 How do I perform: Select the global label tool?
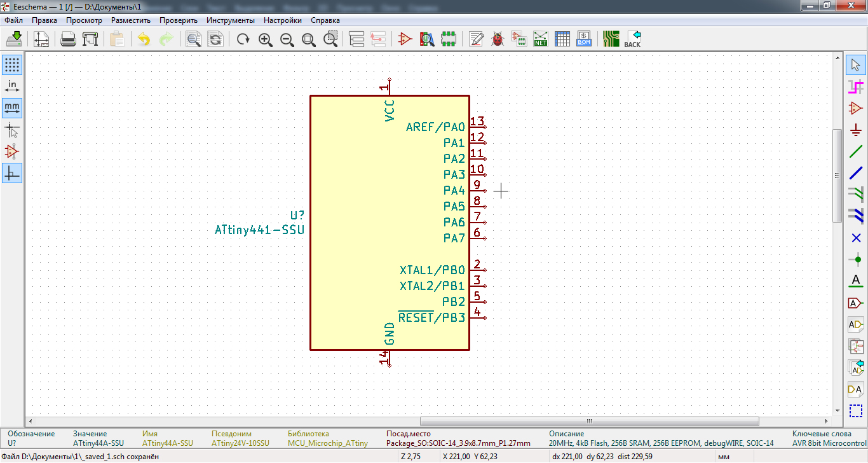click(855, 303)
